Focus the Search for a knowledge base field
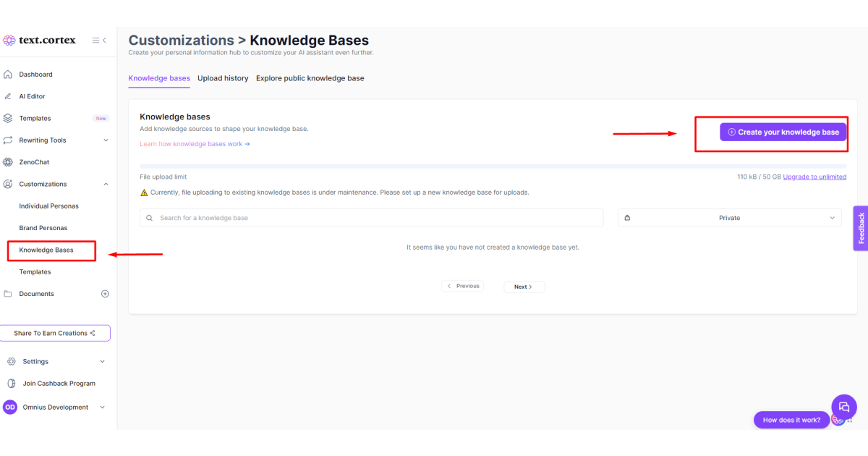 [372, 218]
